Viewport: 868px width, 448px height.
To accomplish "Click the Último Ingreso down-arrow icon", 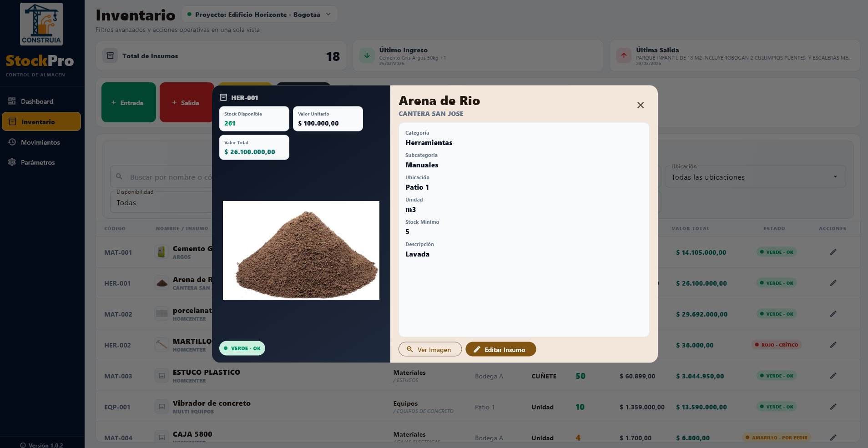I will pos(367,56).
